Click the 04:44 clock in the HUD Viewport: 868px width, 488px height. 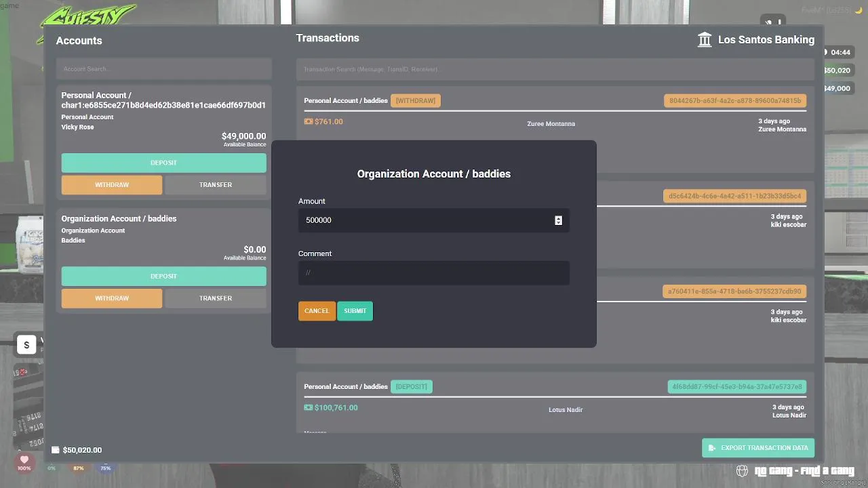pos(840,52)
